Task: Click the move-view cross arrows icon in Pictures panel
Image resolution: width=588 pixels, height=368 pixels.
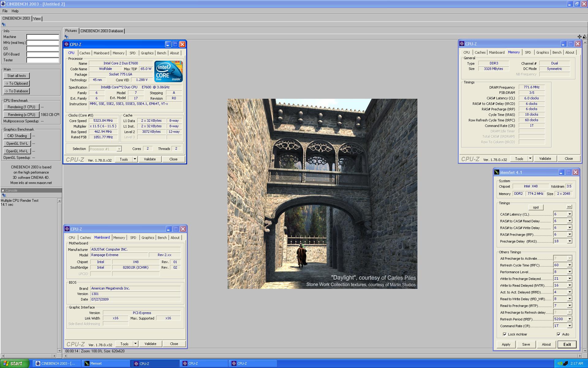Action: coord(579,37)
